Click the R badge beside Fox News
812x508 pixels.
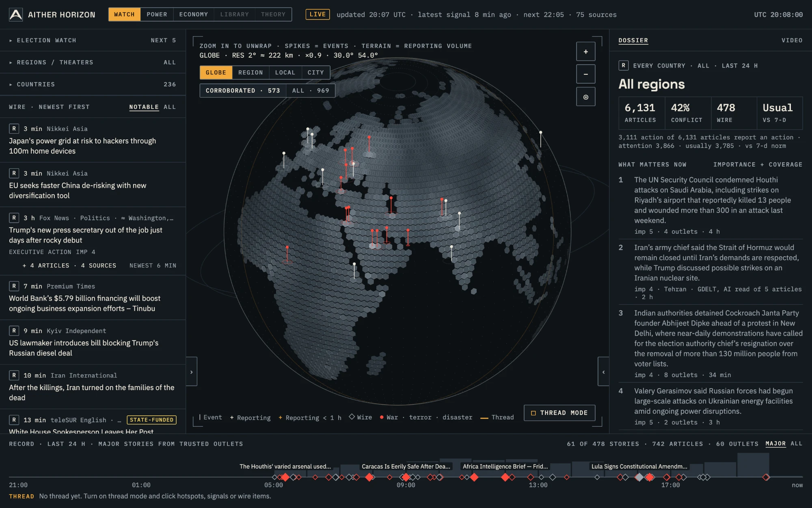pos(14,218)
